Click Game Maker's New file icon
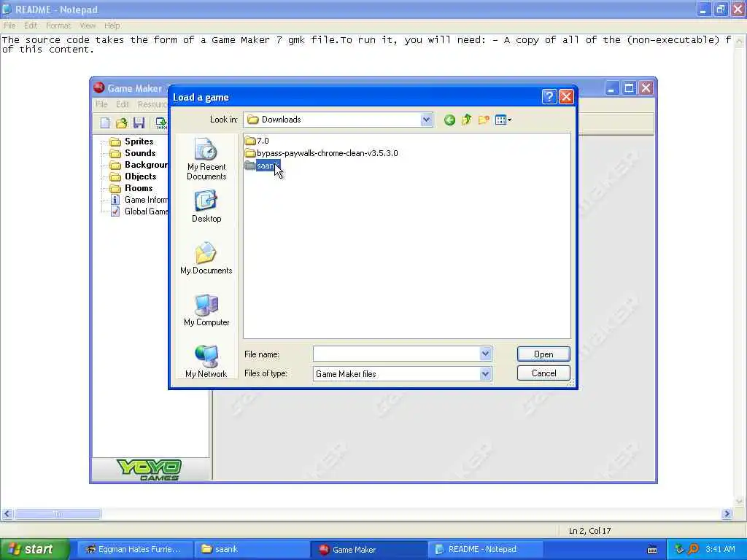Viewport: 747px width, 560px height. (105, 122)
